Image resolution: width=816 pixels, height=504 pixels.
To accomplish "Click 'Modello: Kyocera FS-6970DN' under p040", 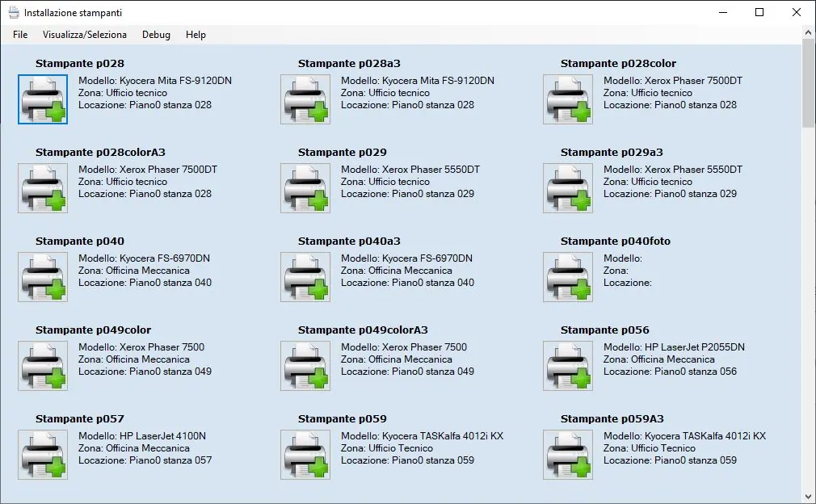I will (x=144, y=258).
